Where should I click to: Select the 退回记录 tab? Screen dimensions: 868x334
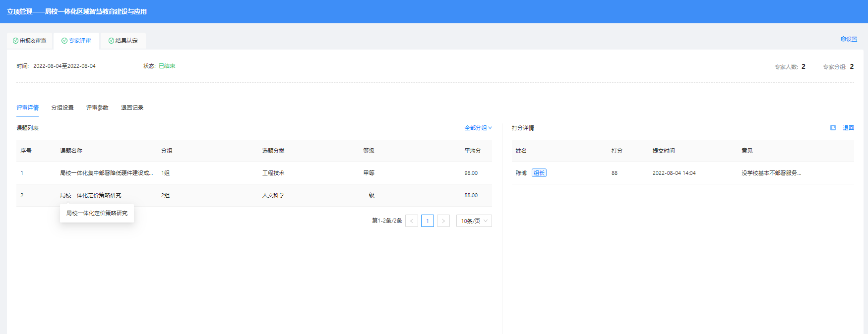[x=132, y=108]
